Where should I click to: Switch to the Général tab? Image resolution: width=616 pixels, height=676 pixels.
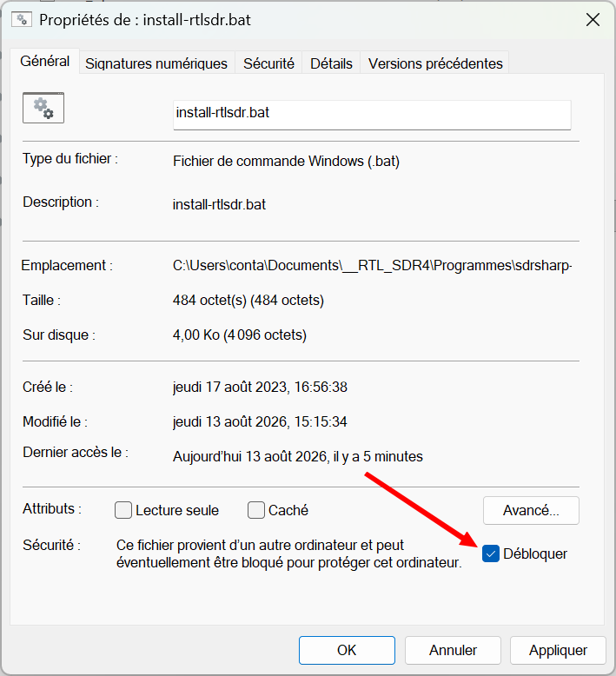tap(45, 61)
